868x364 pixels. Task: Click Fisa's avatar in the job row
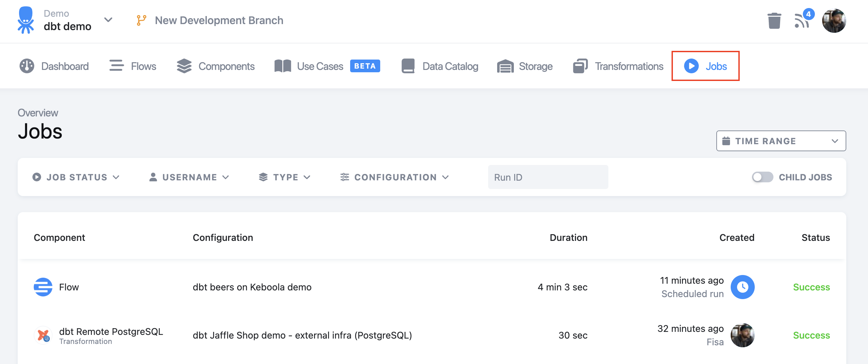pos(742,335)
